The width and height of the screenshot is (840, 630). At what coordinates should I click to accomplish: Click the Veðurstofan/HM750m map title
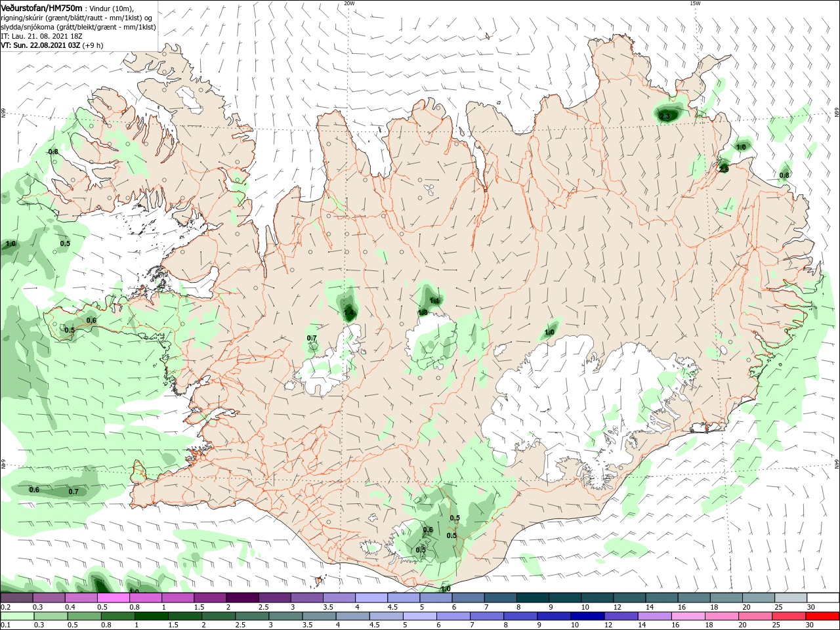[x=41, y=7]
